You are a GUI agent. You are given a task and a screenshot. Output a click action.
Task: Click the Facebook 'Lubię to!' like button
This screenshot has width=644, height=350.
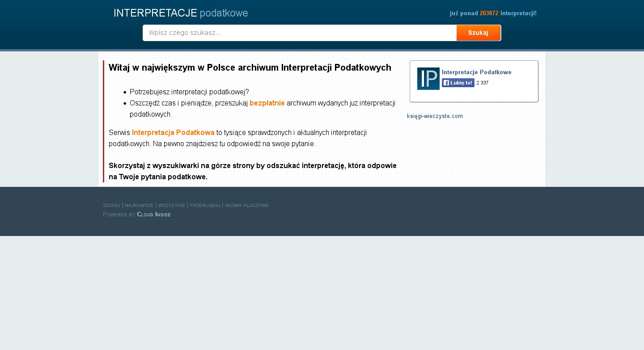pos(458,83)
